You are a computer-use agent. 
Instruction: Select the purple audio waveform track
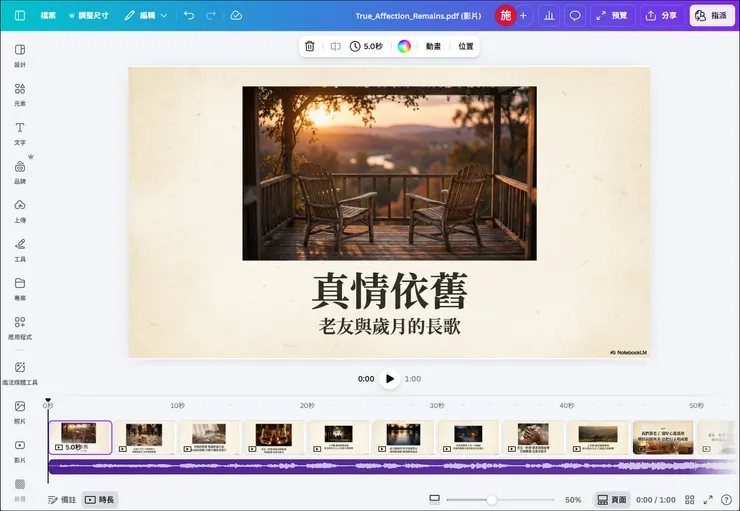(x=392, y=467)
